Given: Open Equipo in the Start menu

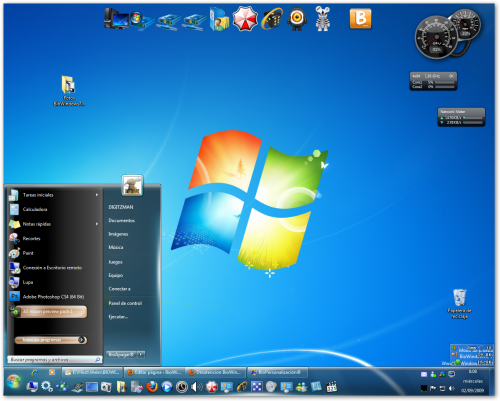Looking at the screenshot, I should click(x=116, y=275).
